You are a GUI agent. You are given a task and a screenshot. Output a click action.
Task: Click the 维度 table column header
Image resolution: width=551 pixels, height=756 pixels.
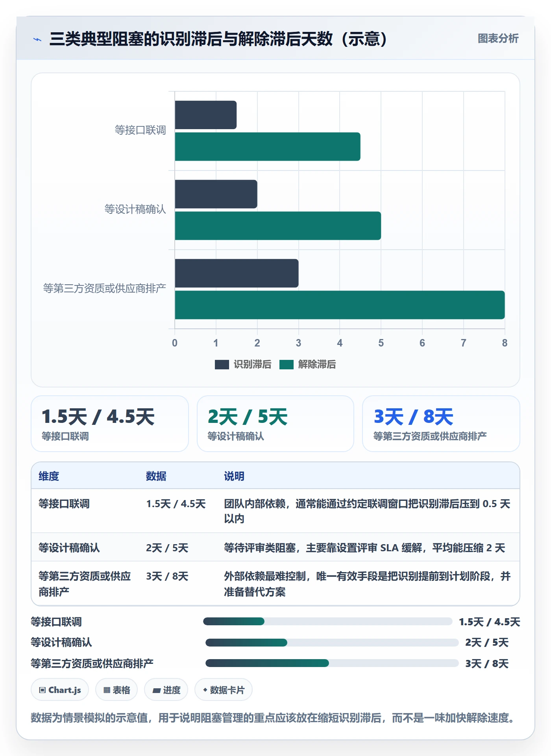49,476
